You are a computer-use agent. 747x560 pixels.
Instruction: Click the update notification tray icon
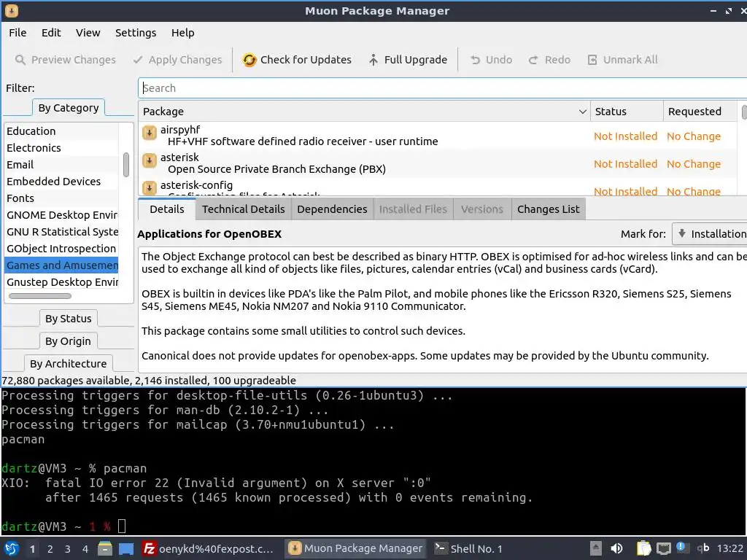681,547
